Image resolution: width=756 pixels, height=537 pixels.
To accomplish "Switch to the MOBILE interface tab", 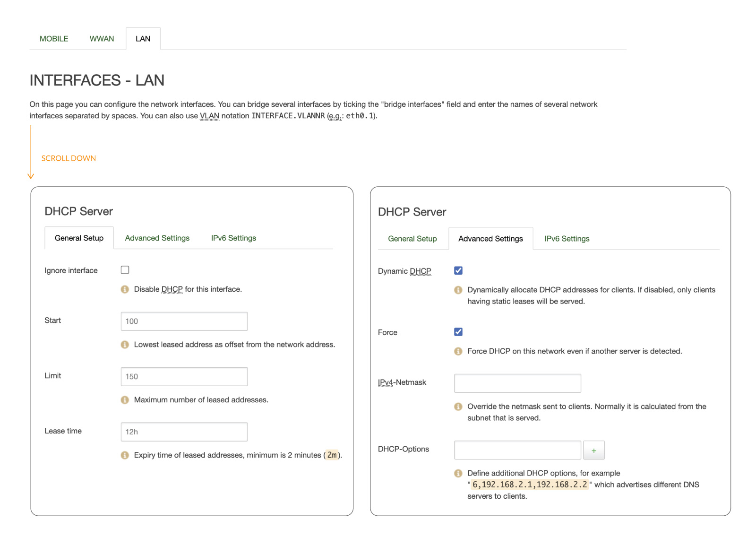I will click(x=54, y=39).
